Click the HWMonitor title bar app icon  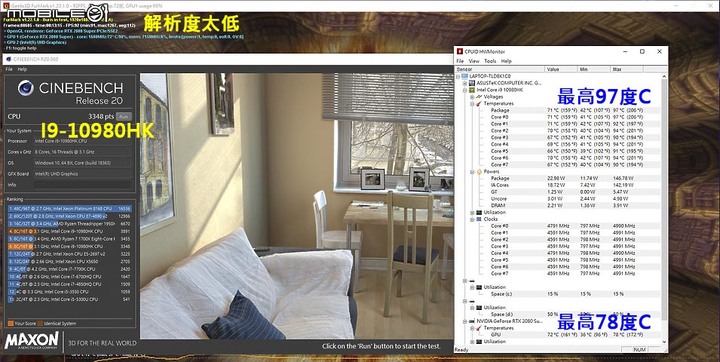point(460,51)
